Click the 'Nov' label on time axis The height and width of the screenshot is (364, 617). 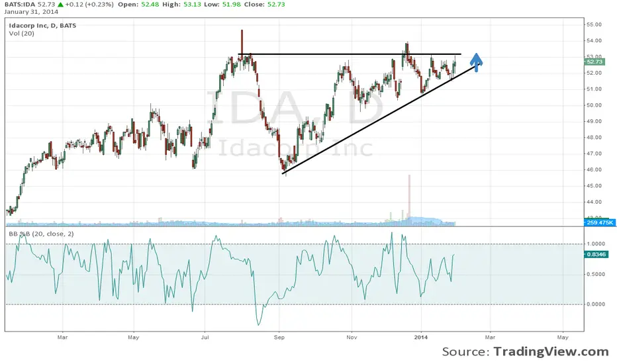coord(352,338)
